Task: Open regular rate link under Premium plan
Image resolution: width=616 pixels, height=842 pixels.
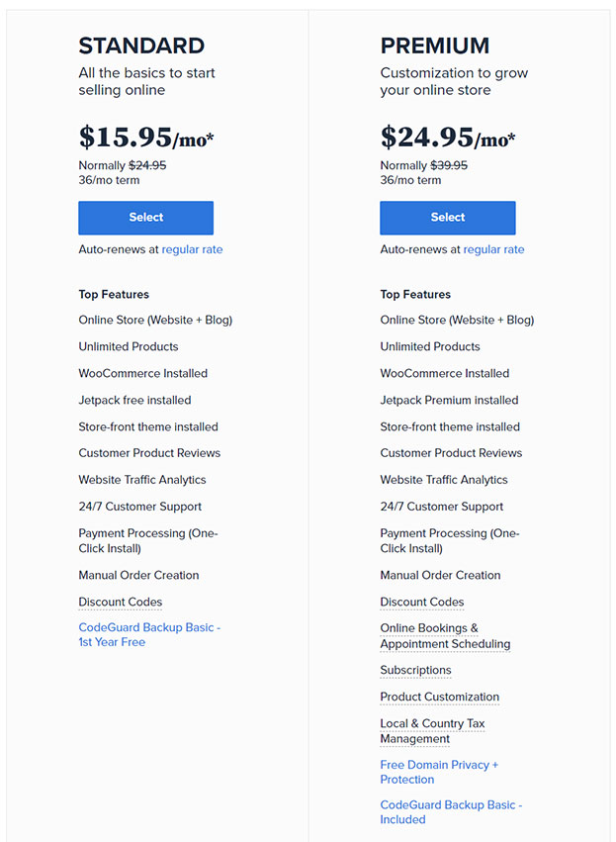Action: [493, 249]
